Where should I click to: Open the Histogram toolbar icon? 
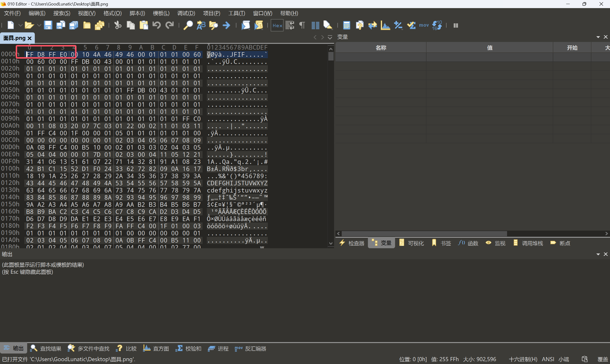[x=385, y=25]
